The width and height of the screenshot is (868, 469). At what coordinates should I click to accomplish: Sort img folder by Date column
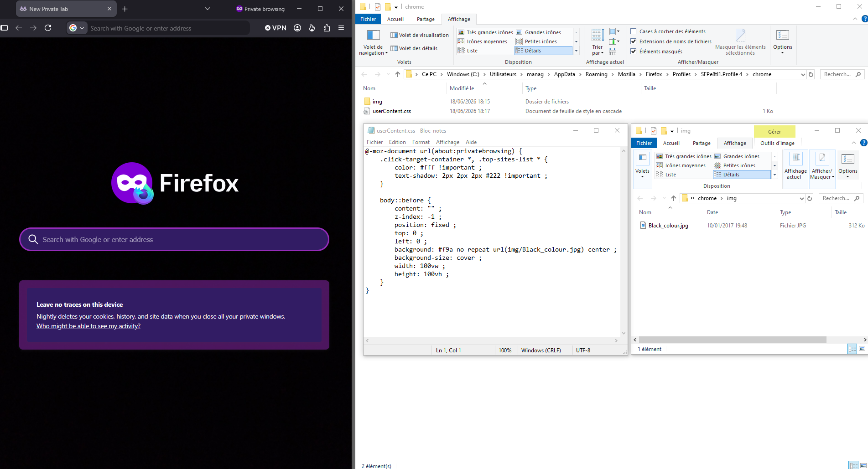[712, 212]
